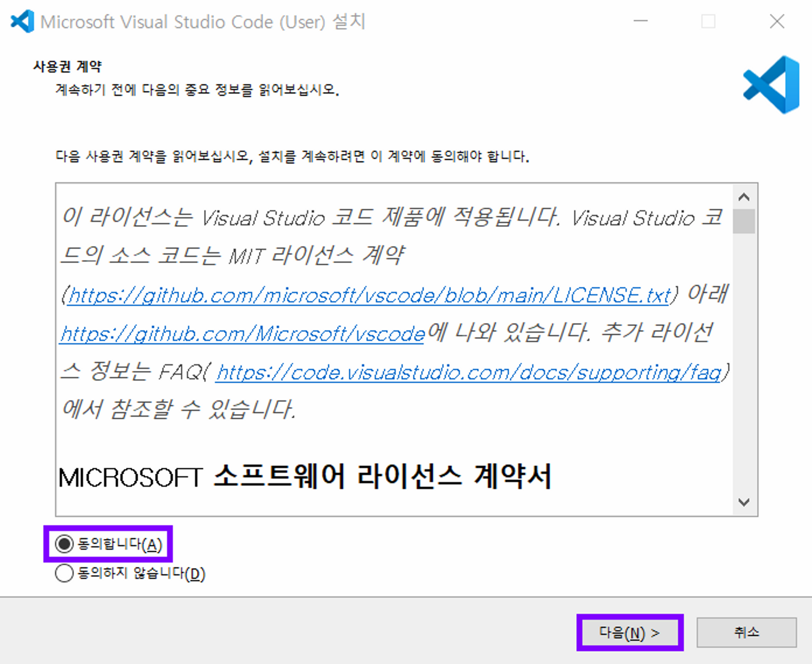Screen dimensions: 812x664
Task: Click the license scrollbar down arrow
Action: click(x=744, y=502)
